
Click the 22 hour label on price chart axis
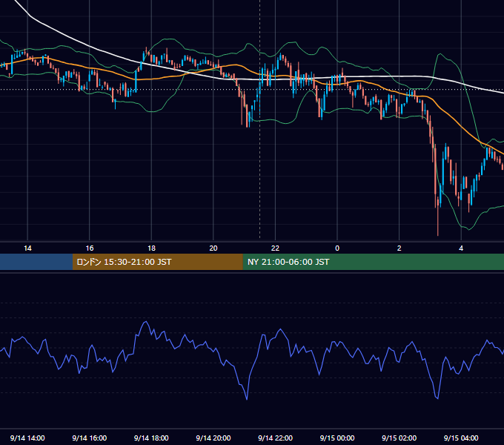(x=275, y=248)
